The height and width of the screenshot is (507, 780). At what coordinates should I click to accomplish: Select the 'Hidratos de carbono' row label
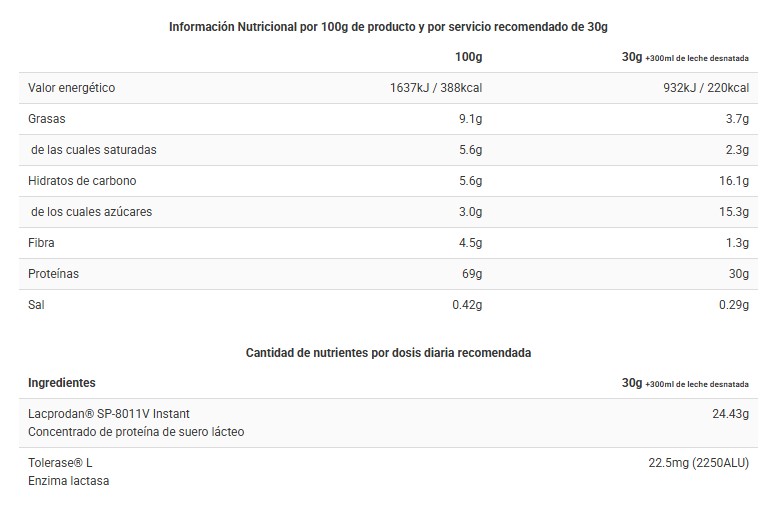(x=82, y=181)
